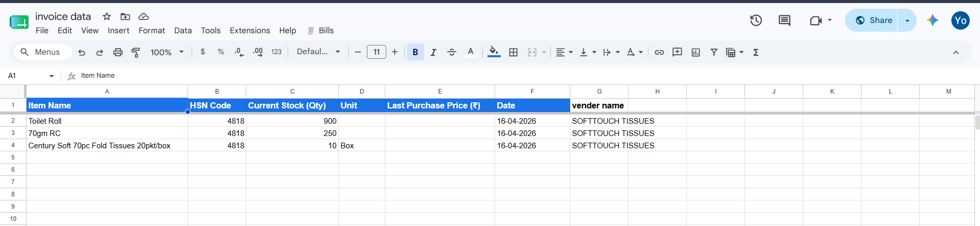Rename the invoice data title
The height and width of the screenshot is (226, 980).
click(x=63, y=16)
